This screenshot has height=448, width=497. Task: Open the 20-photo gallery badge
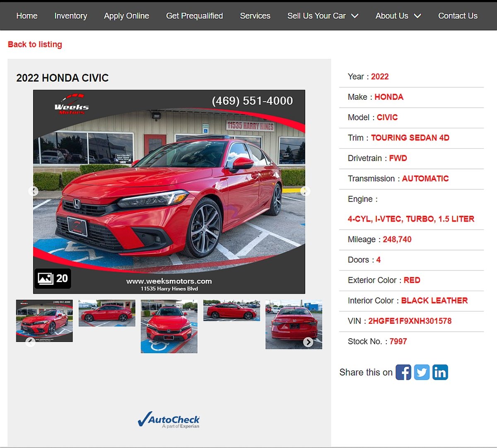[53, 278]
